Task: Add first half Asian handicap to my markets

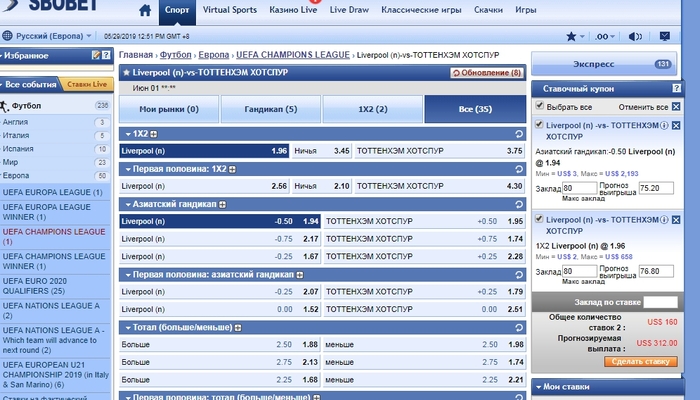Action: tap(300, 275)
